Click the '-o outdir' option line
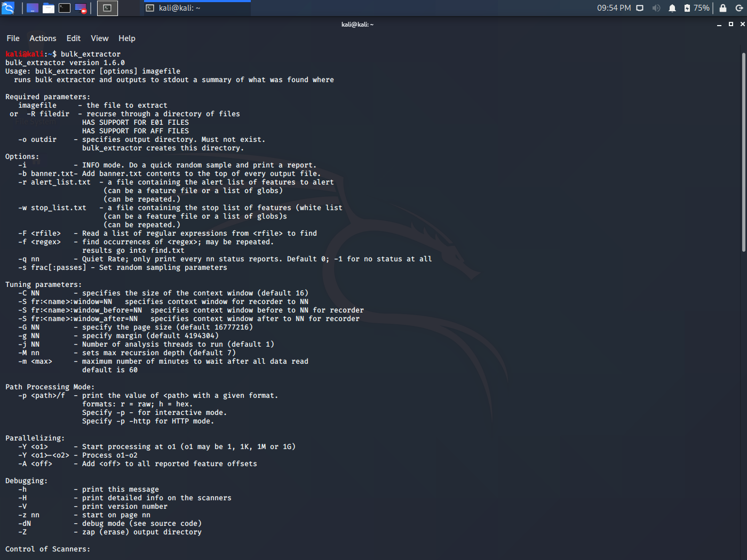747x560 pixels. click(142, 139)
